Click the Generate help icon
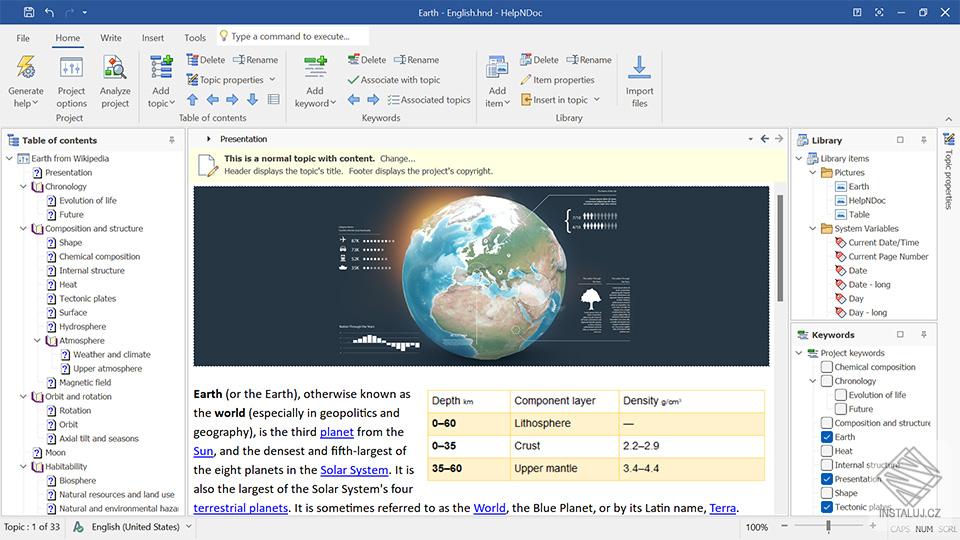Image resolution: width=960 pixels, height=540 pixels. (26, 69)
